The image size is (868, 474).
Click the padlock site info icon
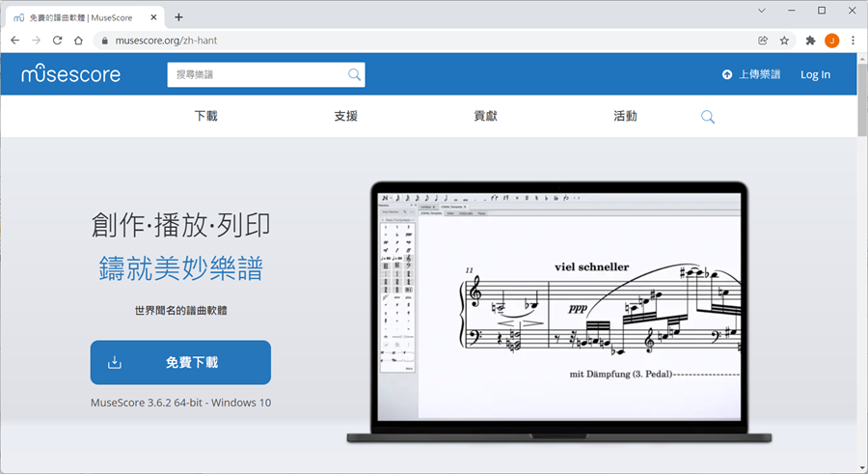[104, 41]
